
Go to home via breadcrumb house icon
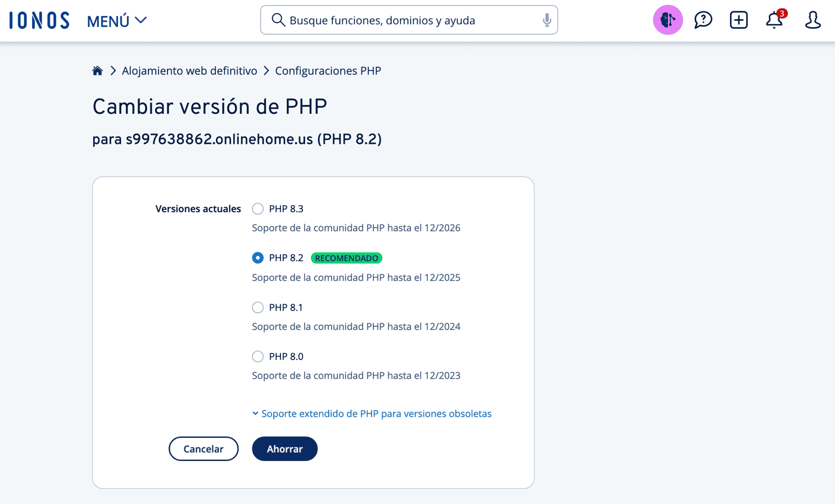click(x=98, y=71)
